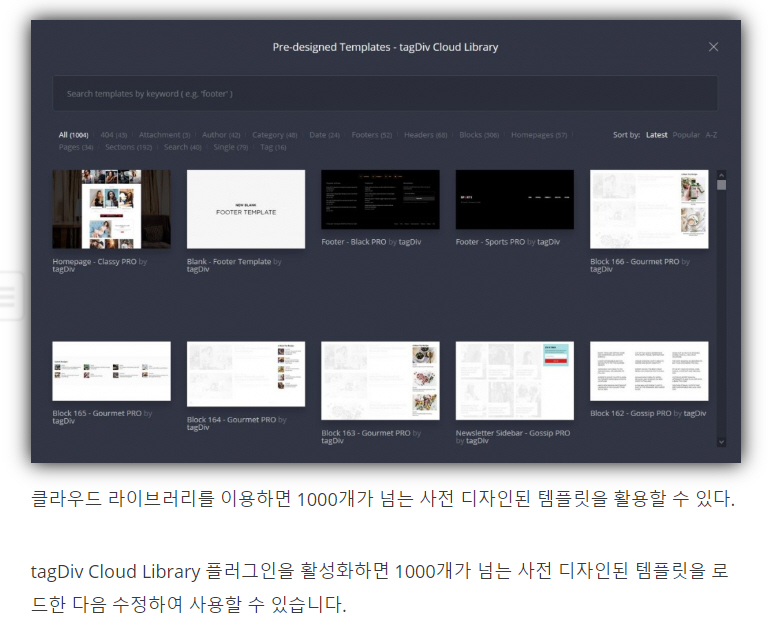This screenshot has height=639, width=768.
Task: Open Footer - Sports PRO thumbnail
Action: tap(514, 199)
